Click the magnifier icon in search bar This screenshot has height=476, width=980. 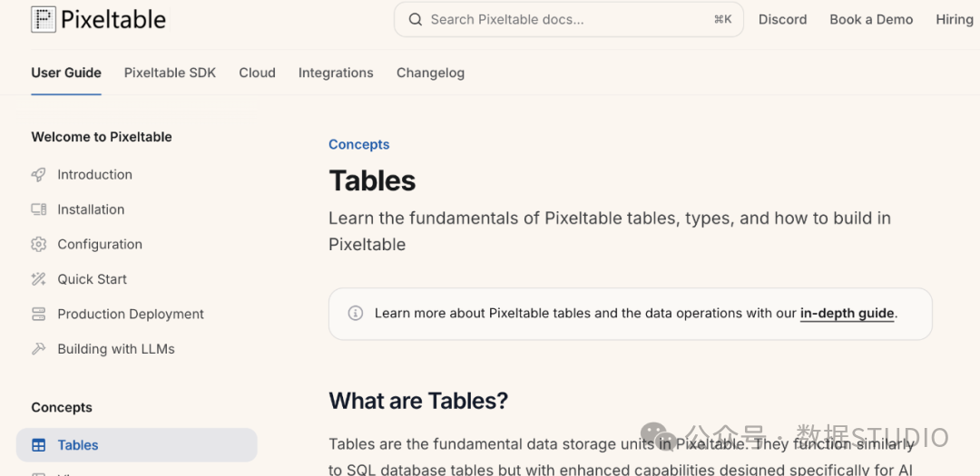click(416, 19)
